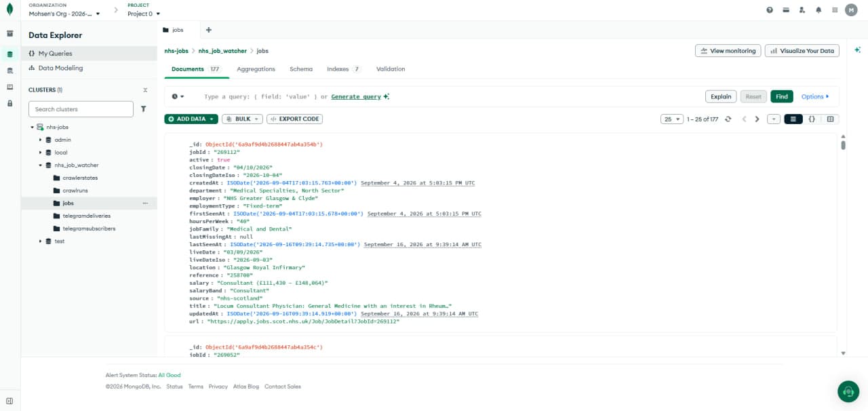Click the Visualize Your Data button

[802, 51]
